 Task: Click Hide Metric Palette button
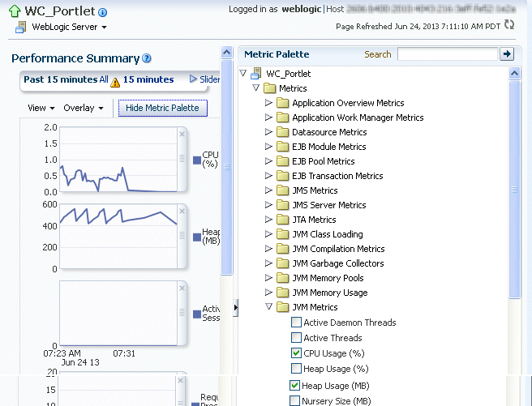[162, 108]
